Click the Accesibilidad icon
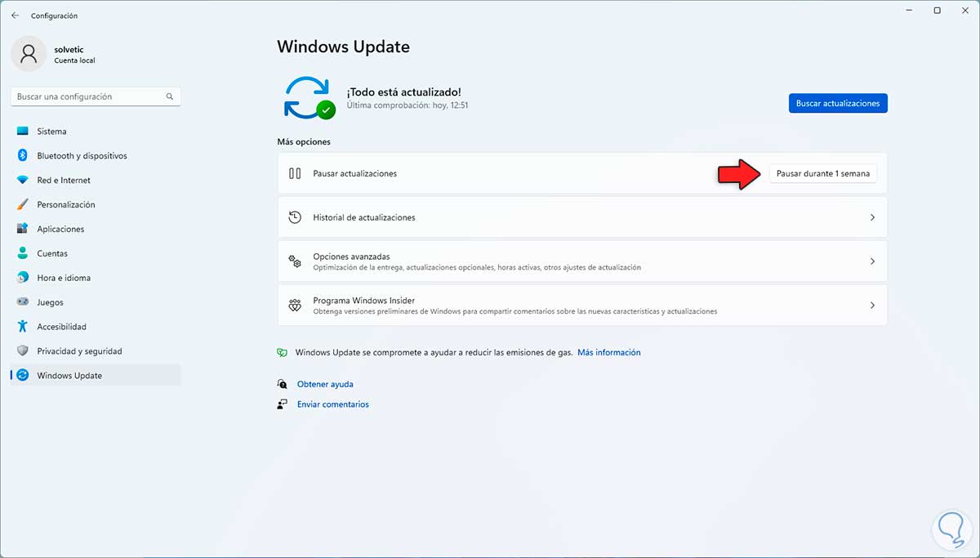 [22, 327]
